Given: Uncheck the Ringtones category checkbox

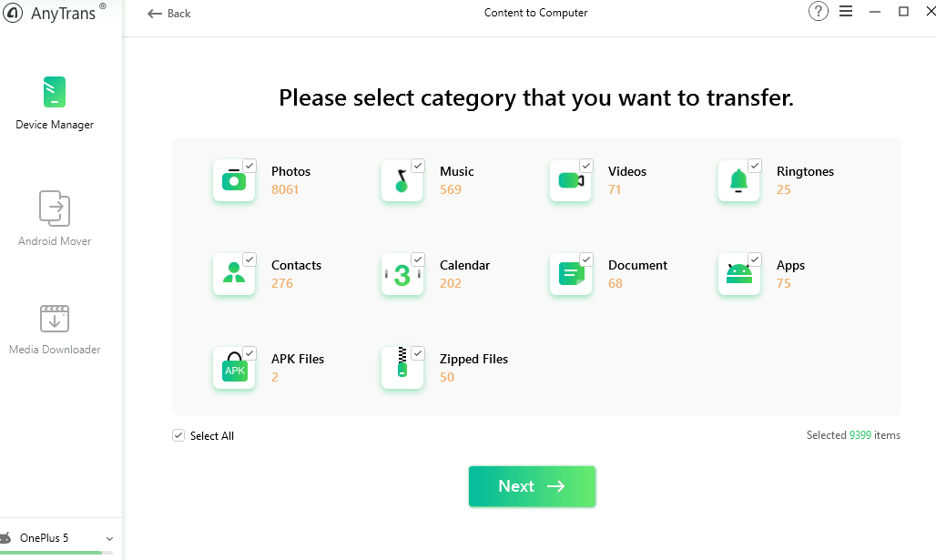Looking at the screenshot, I should [755, 166].
